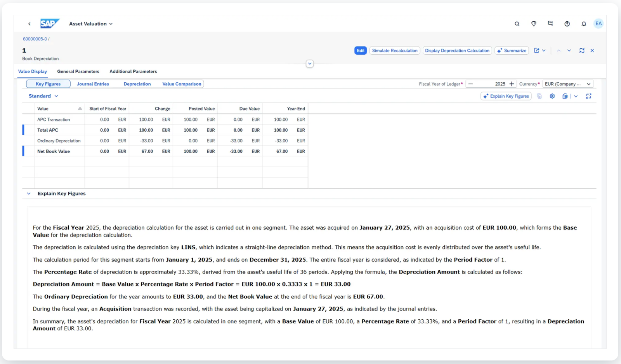Open table settings gear icon
The height and width of the screenshot is (364, 621).
pyautogui.click(x=552, y=96)
